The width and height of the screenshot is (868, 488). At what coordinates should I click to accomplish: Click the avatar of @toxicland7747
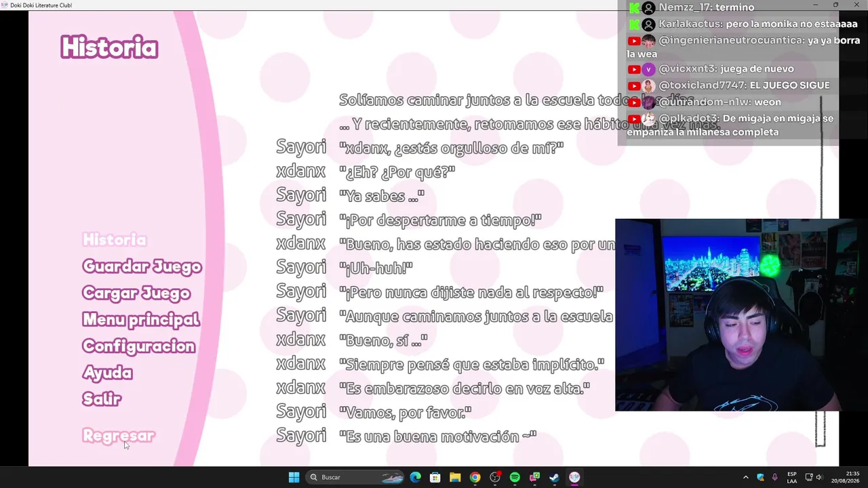(x=648, y=86)
